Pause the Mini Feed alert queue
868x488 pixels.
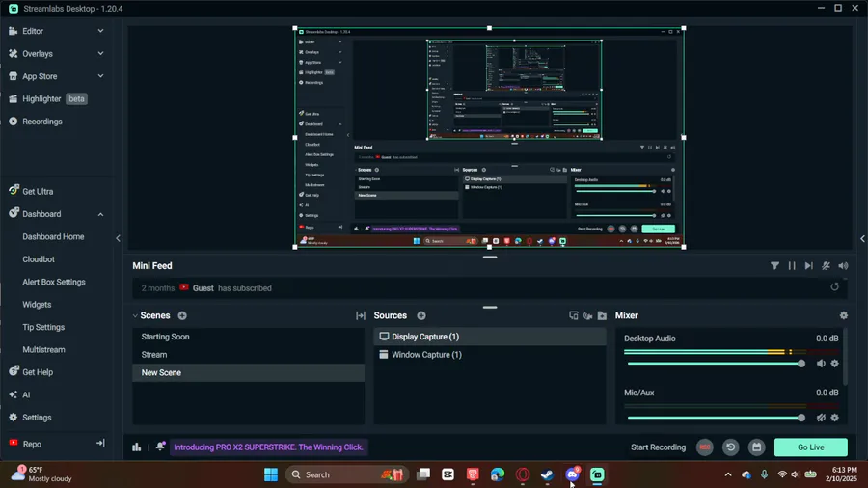pyautogui.click(x=792, y=266)
